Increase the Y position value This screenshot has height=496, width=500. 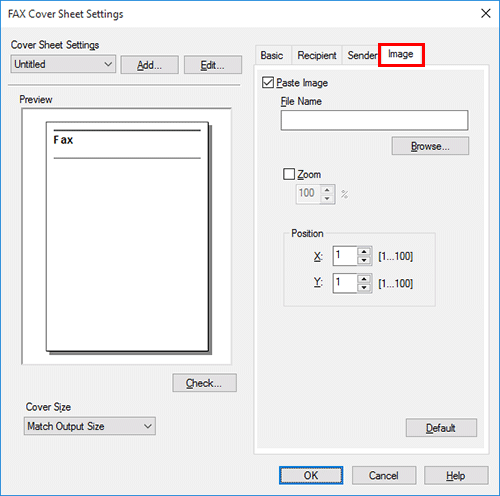pyautogui.click(x=364, y=279)
